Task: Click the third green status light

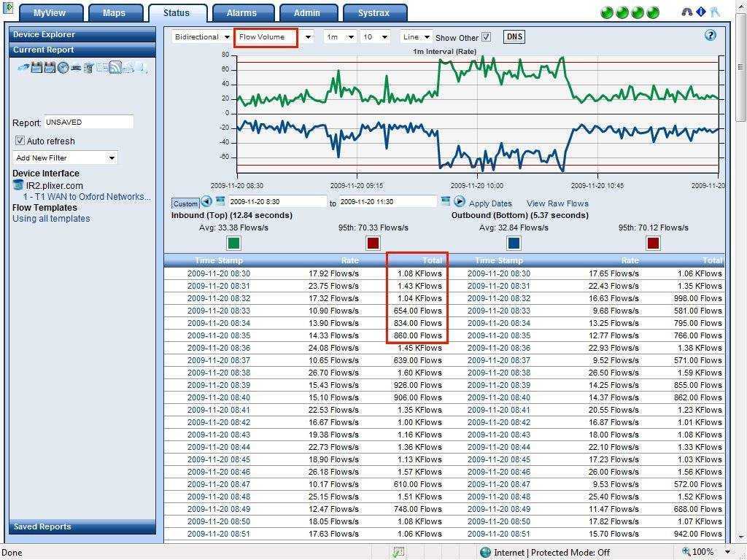Action: click(638, 12)
